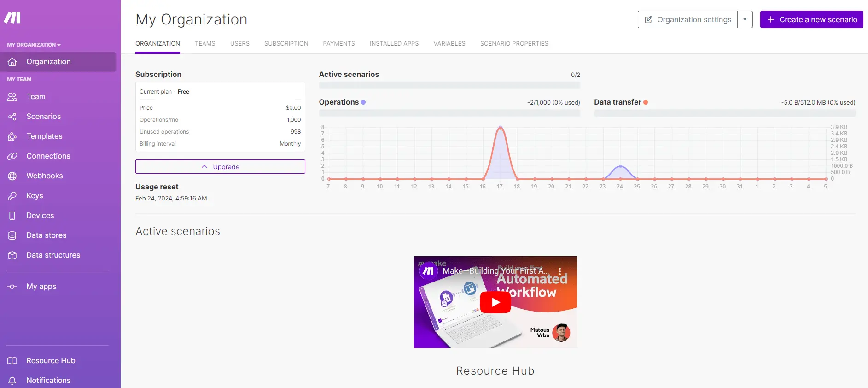Screen dimensions: 868x388
Task: Click the Unused operations value 998
Action: (x=296, y=132)
